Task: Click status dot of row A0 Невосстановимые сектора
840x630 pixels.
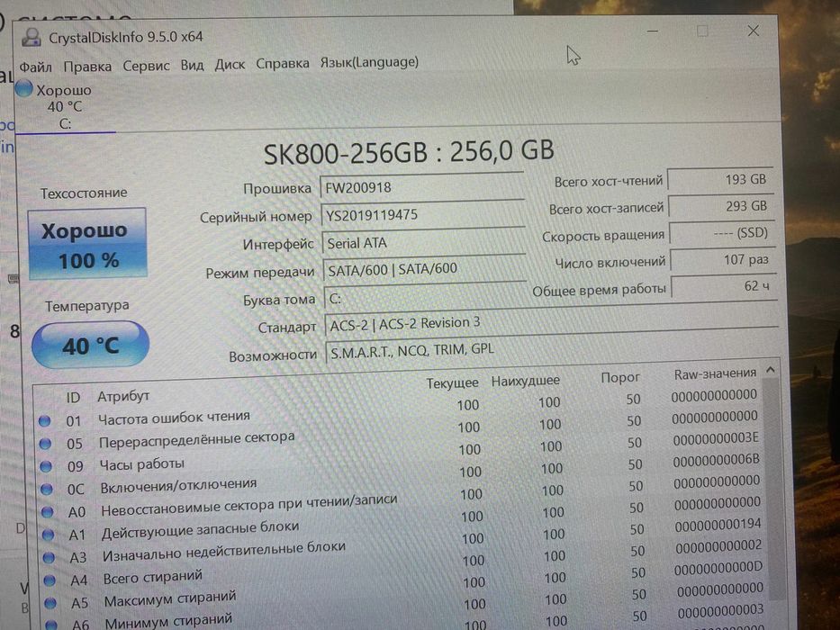Action: [x=47, y=512]
